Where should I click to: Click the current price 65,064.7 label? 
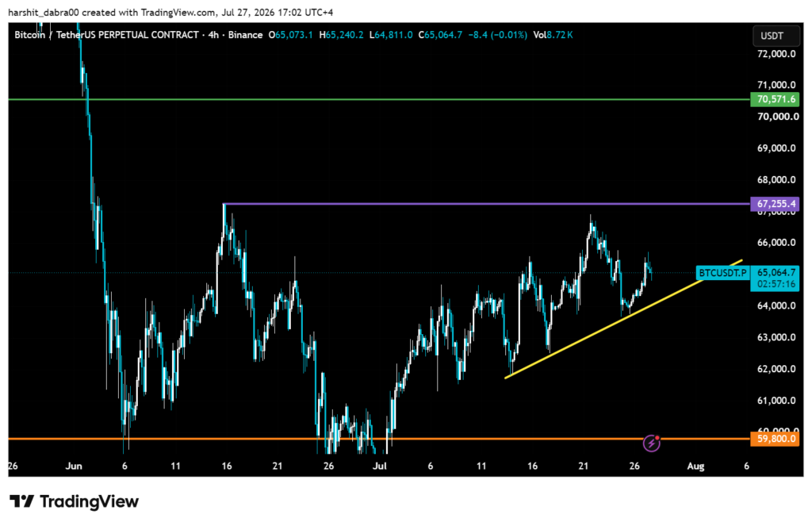tap(775, 273)
